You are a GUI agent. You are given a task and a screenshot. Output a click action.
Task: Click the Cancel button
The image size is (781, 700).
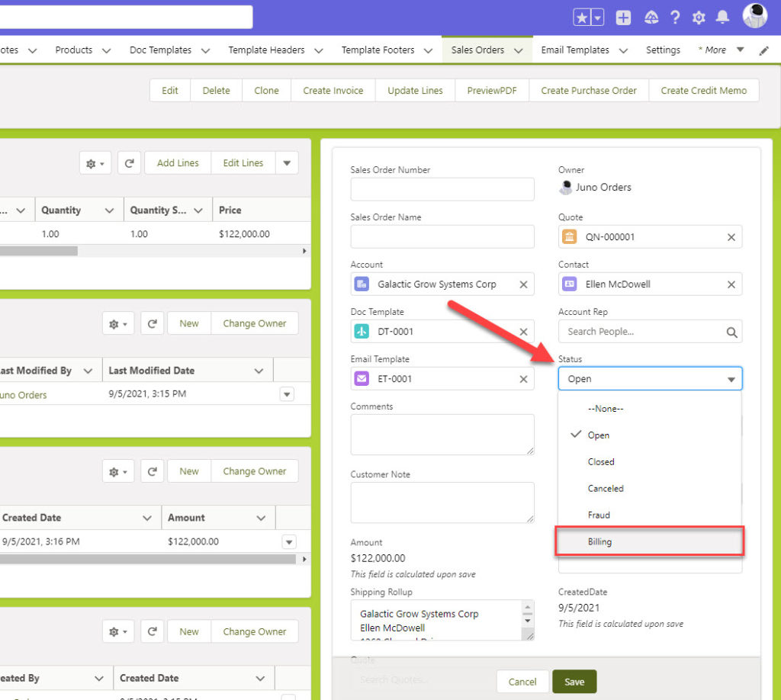tap(522, 682)
